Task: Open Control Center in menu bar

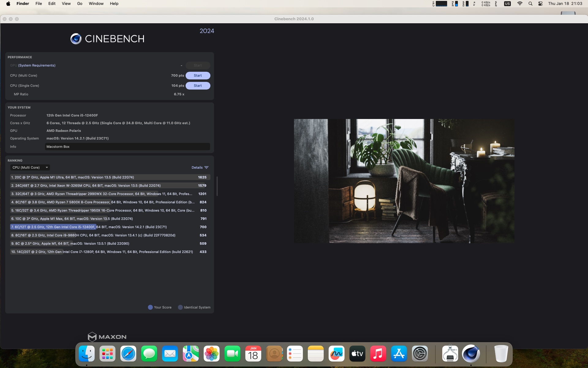Action: point(541,4)
